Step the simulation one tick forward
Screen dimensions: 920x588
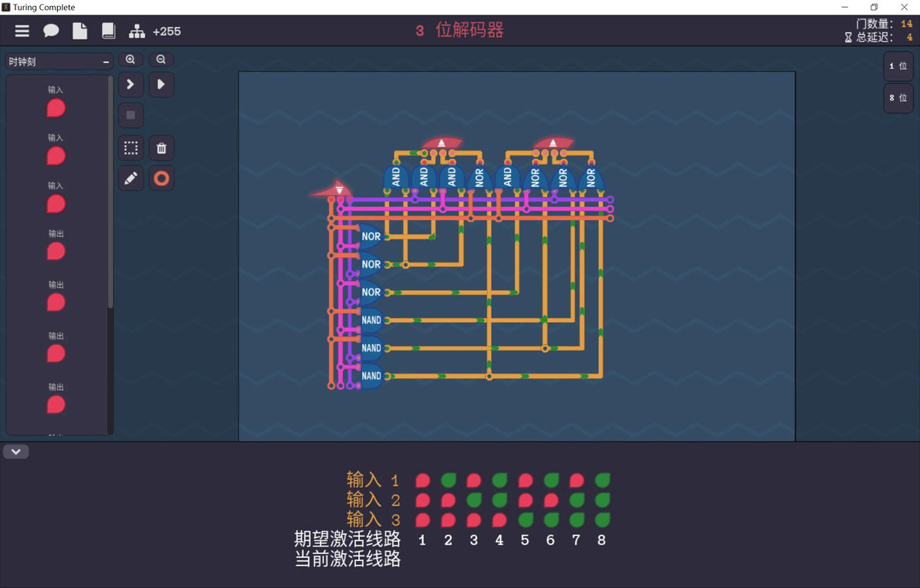pos(131,85)
